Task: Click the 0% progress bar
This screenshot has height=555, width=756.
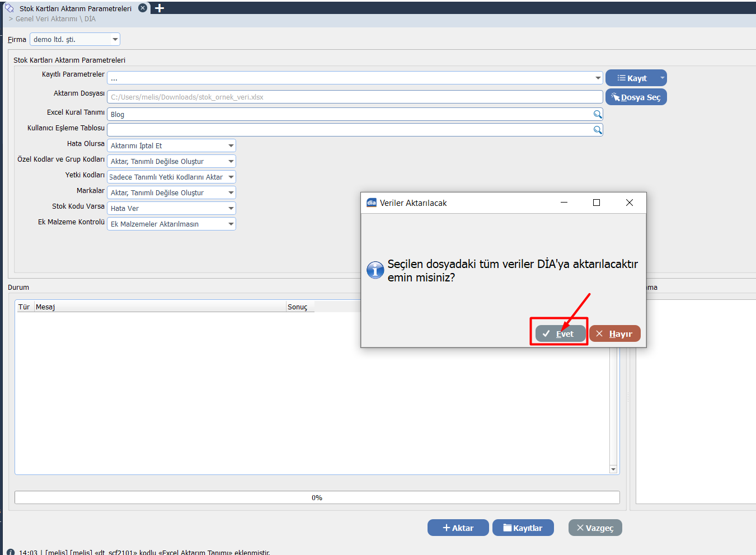Action: tap(317, 497)
